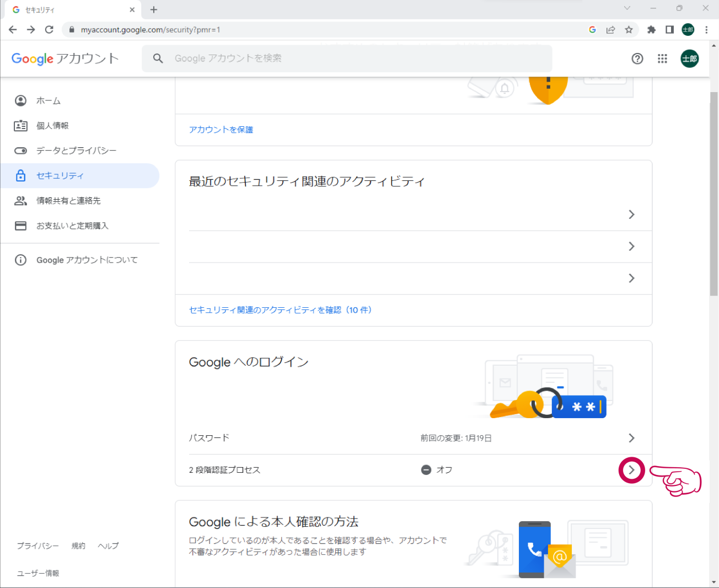The image size is (719, 588).
Task: Click the Google による本人確認の方法 heading
Action: point(273,522)
